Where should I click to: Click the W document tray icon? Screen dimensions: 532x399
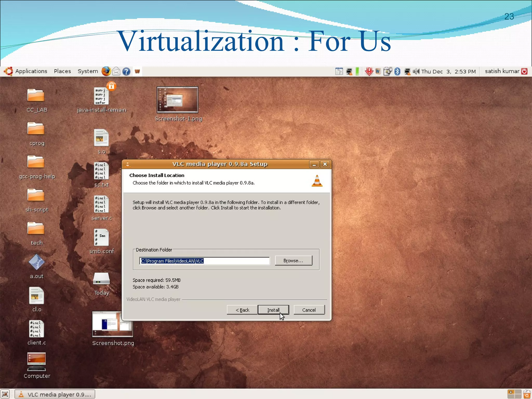[378, 71]
